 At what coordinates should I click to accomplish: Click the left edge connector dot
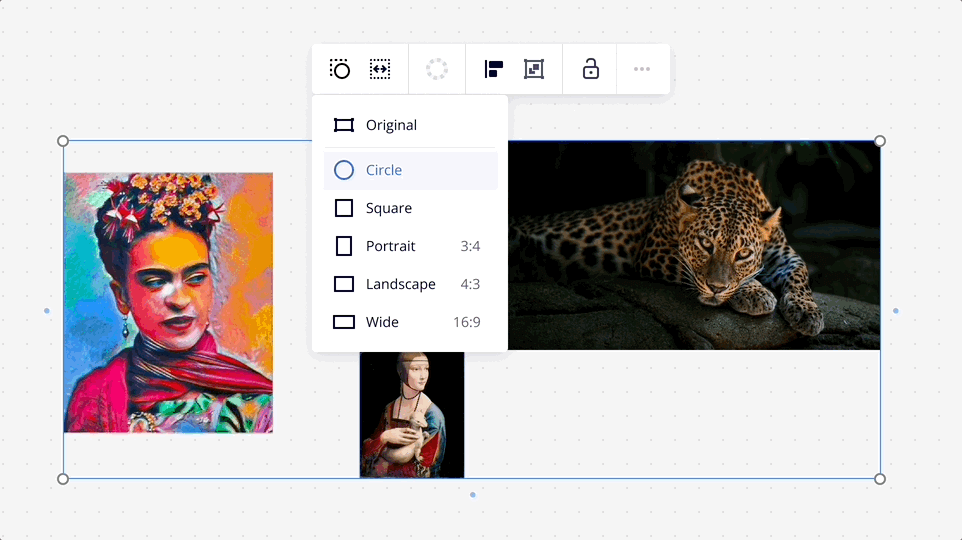[x=47, y=310]
